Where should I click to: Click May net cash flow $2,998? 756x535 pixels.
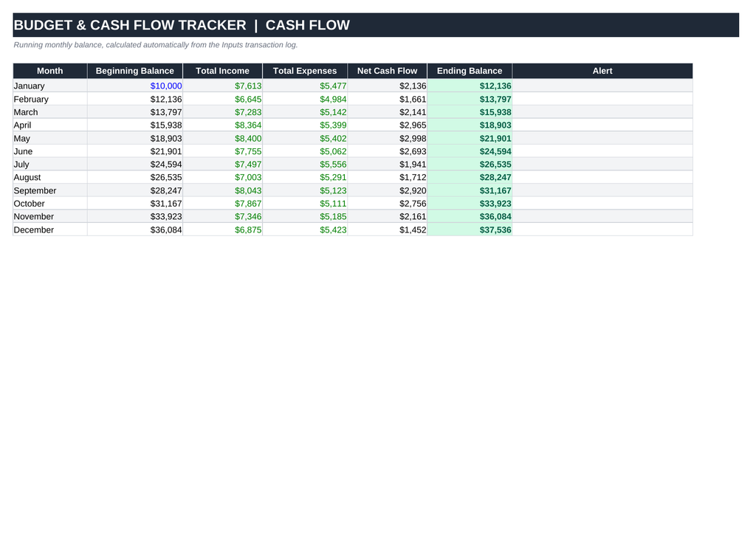click(x=387, y=138)
